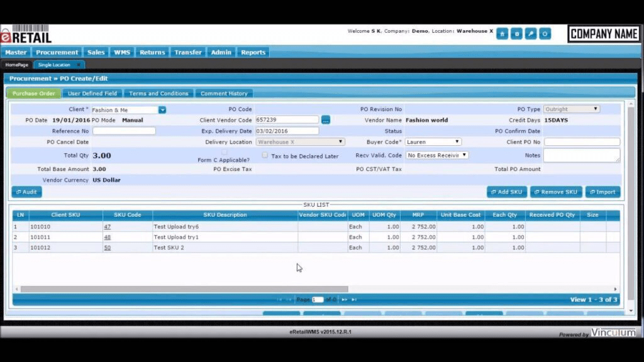
Task: Click scroll-right arrow of SKU list
Action: pos(615,289)
